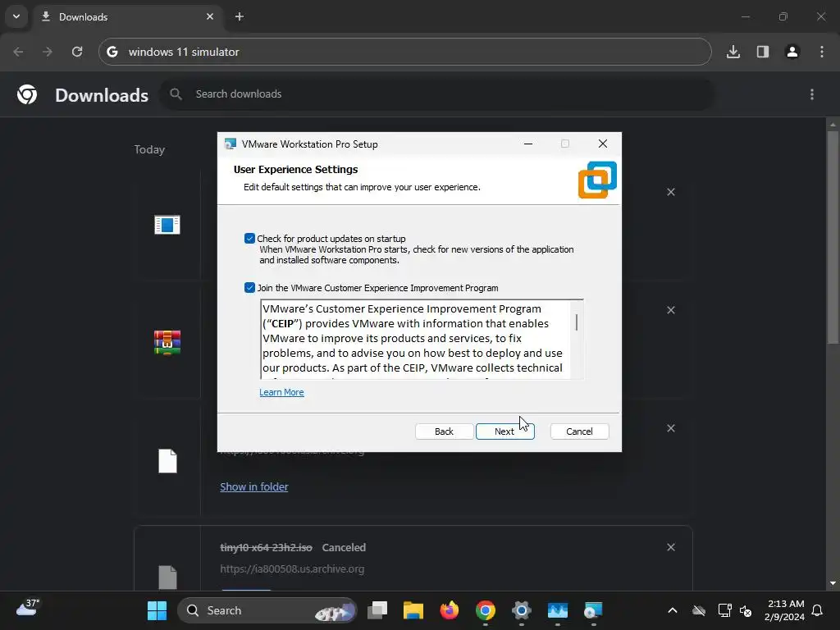Open the Chrome three-dot main menu
Image resolution: width=840 pixels, height=630 pixels.
(822, 52)
